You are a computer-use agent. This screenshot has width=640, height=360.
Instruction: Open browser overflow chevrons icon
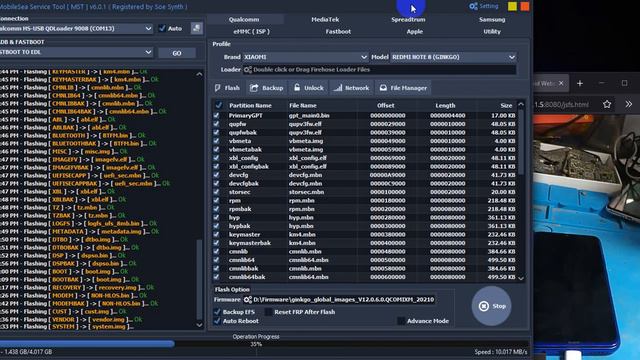(629, 104)
